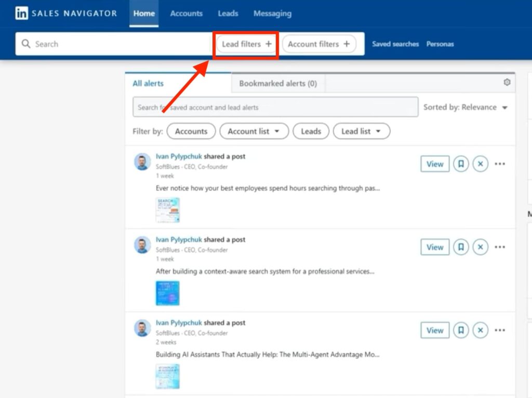
Task: Toggle the Accounts filter chip
Action: pyautogui.click(x=191, y=131)
